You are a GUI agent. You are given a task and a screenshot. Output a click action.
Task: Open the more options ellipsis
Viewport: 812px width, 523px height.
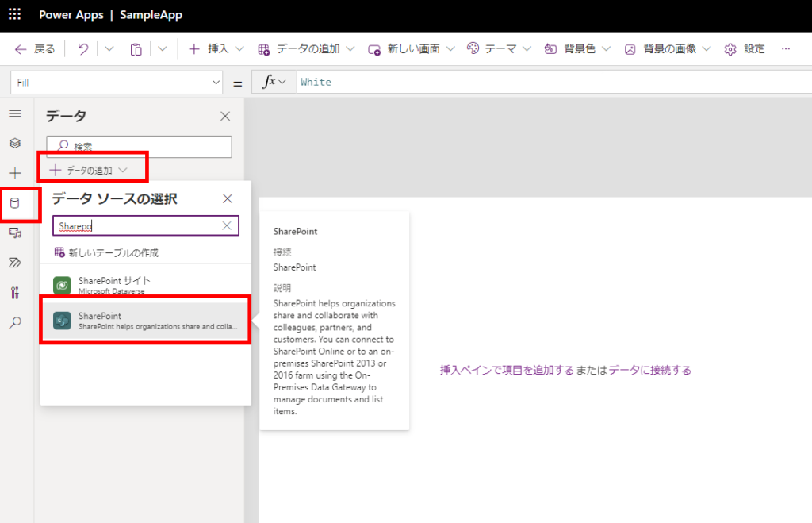[x=786, y=48]
